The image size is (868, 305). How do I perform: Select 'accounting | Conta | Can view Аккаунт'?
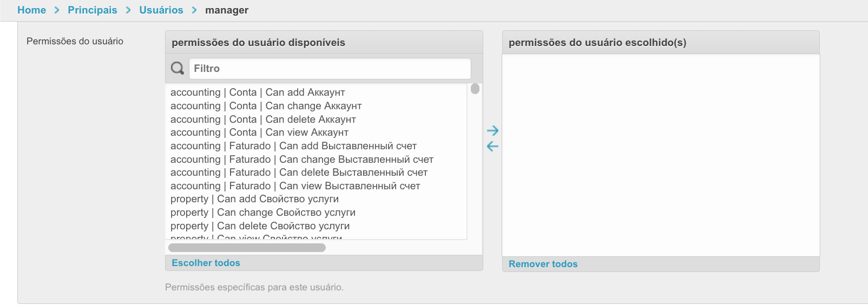tap(259, 132)
